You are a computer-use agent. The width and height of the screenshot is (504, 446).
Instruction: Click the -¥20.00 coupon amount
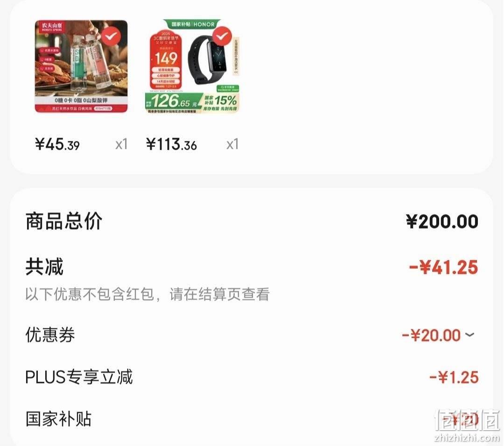431,335
